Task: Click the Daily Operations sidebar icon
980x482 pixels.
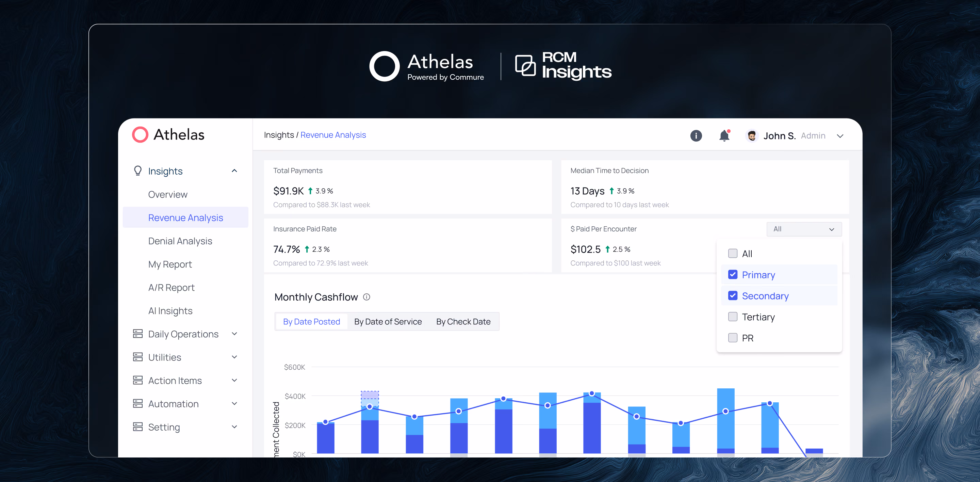Action: [x=138, y=334]
